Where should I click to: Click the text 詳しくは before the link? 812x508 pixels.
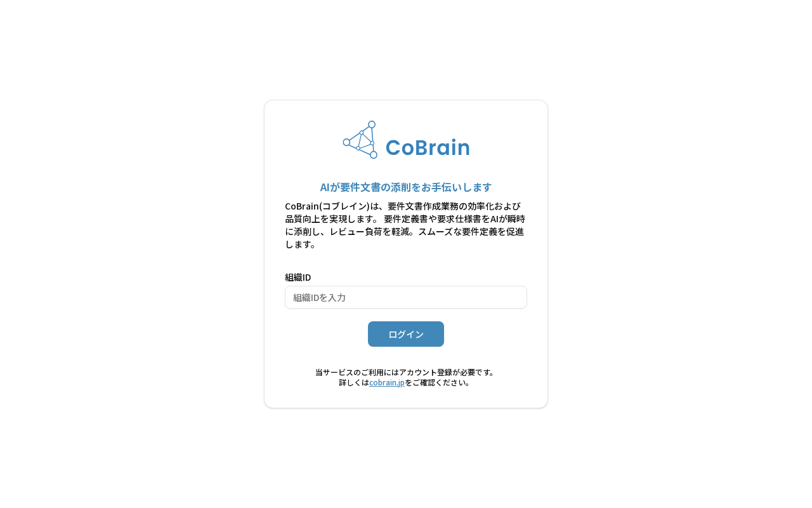click(x=354, y=382)
